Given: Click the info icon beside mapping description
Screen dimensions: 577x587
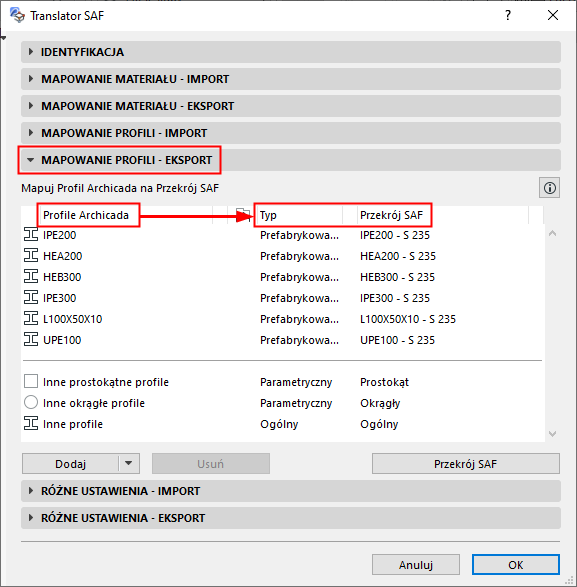Looking at the screenshot, I should tap(549, 188).
